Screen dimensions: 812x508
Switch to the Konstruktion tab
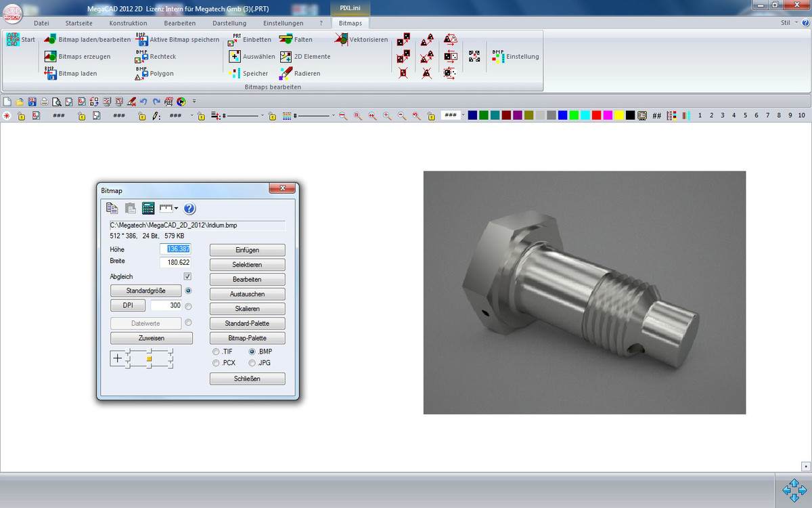click(x=128, y=23)
